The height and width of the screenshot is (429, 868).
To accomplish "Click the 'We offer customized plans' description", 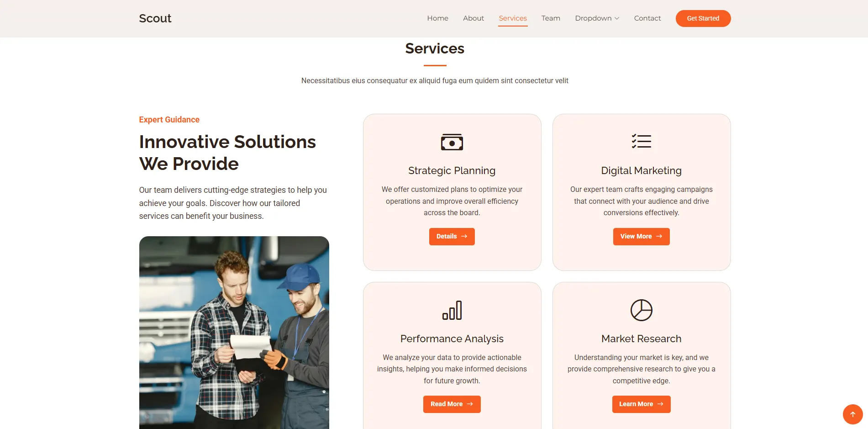I will tap(452, 201).
